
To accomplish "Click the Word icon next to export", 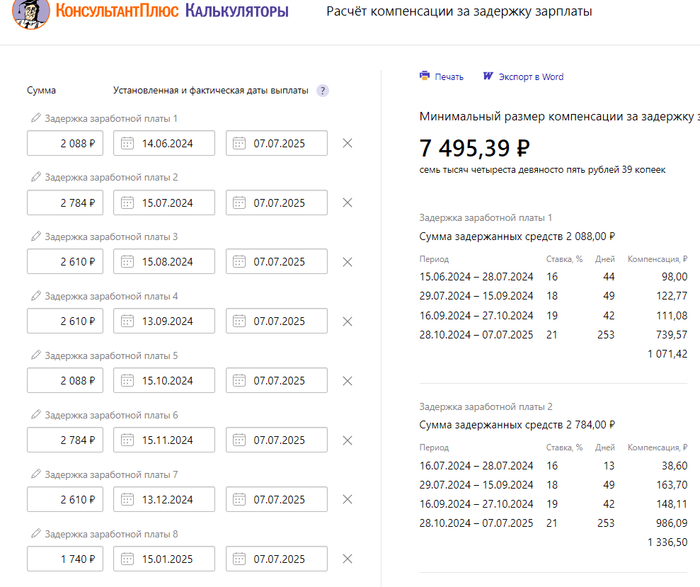I will click(x=489, y=76).
